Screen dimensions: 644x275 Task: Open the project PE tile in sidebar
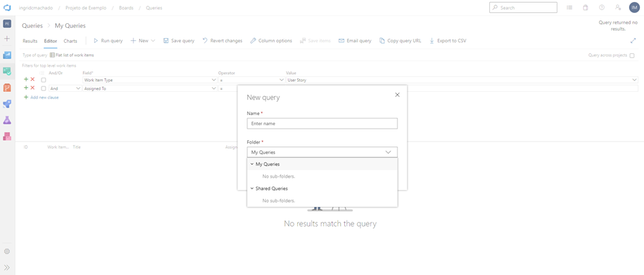coord(7,24)
